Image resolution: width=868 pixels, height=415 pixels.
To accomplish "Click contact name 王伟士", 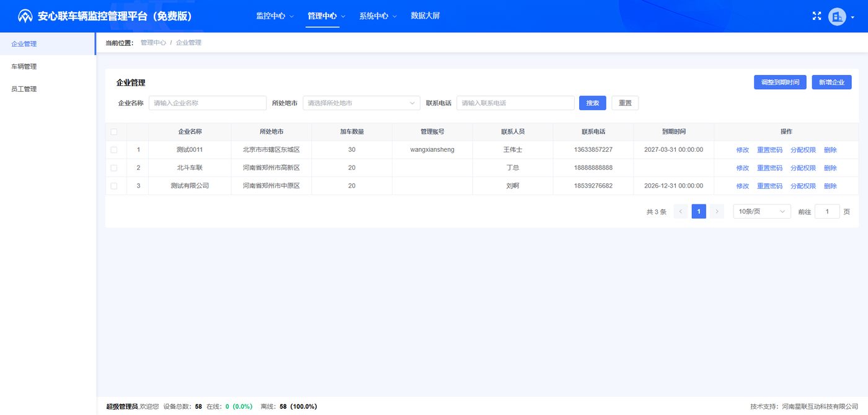I will coord(513,150).
